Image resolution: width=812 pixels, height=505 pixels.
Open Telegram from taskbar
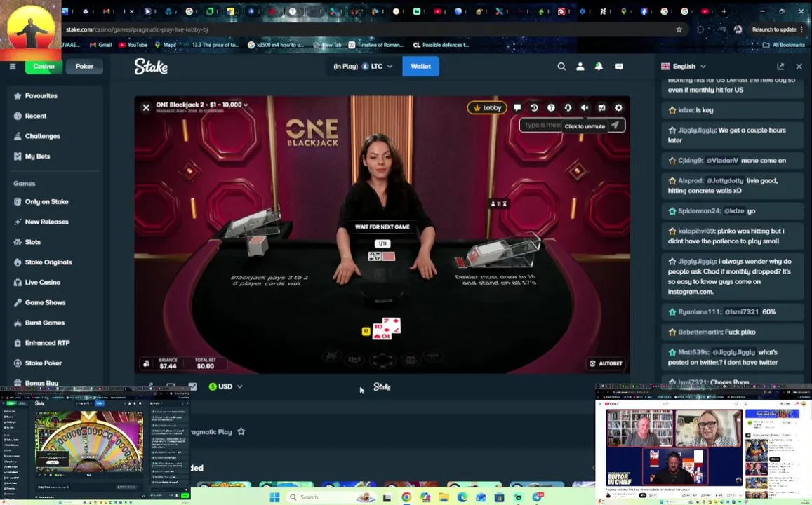point(537,497)
